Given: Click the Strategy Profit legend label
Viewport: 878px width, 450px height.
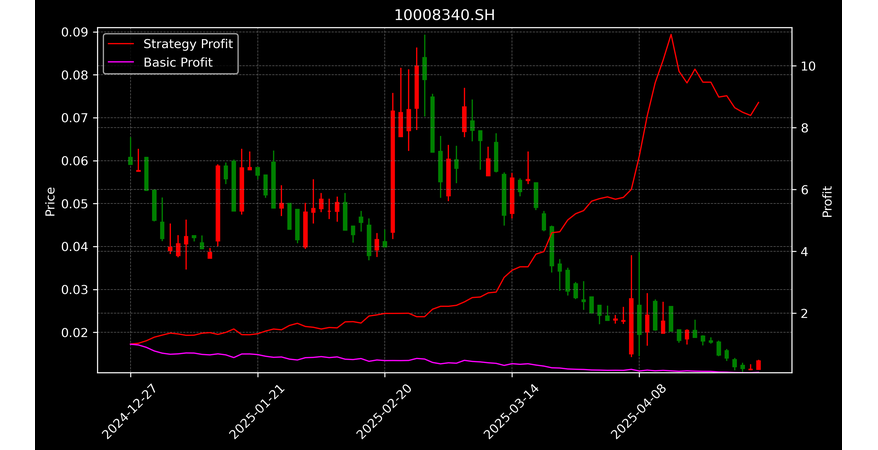Looking at the screenshot, I should 188,44.
